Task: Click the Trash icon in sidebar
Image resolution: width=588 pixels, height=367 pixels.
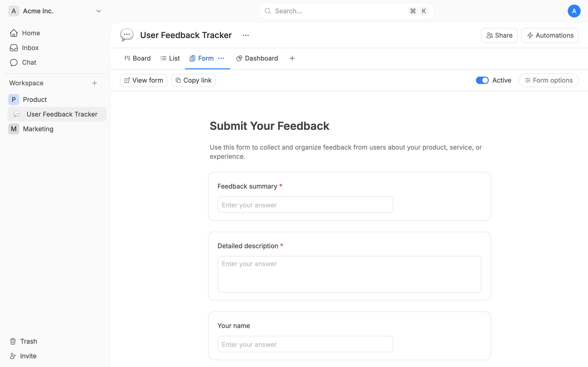Action: click(13, 341)
